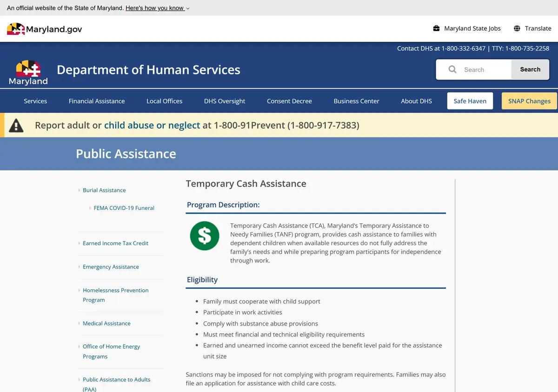558x392 pixels.
Task: Click 'Must meet financial and technical eligibility' bullet
Action: coord(284,334)
